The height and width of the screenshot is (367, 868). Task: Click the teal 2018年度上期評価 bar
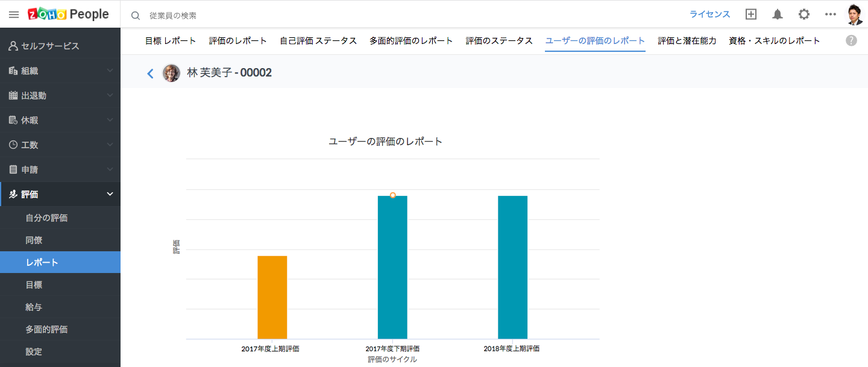point(512,267)
